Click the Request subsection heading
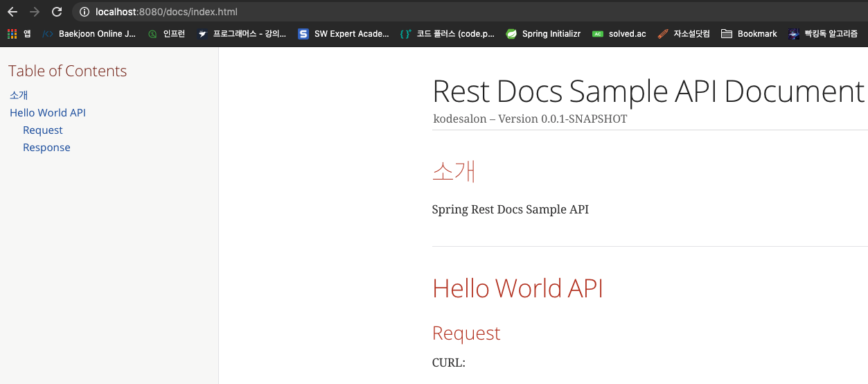Viewport: 868px width, 384px height. point(466,333)
